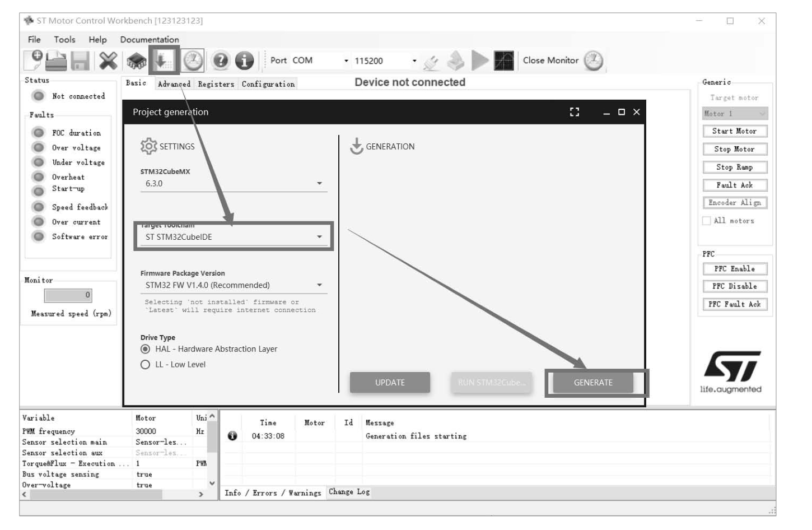Click the New Project toolbar icon

pyautogui.click(x=34, y=59)
